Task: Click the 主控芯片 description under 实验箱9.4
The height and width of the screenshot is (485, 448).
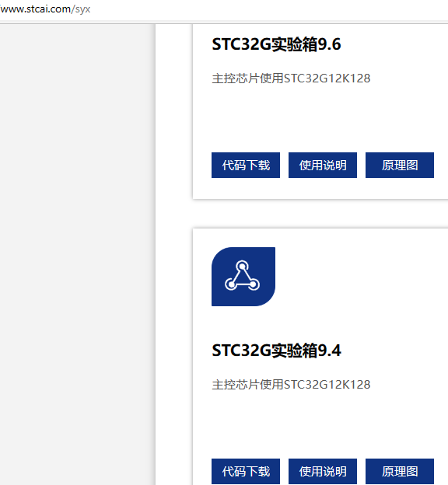Action: coord(291,385)
